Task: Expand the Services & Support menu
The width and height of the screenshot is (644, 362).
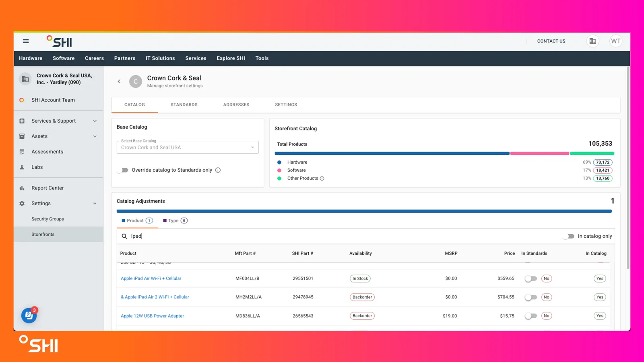Action: coord(95,121)
